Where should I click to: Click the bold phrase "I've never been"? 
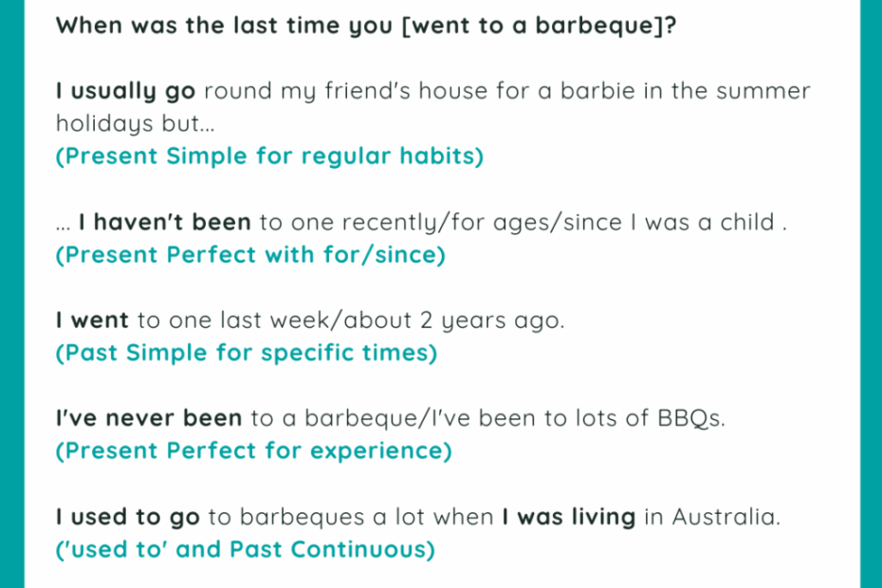(x=149, y=418)
